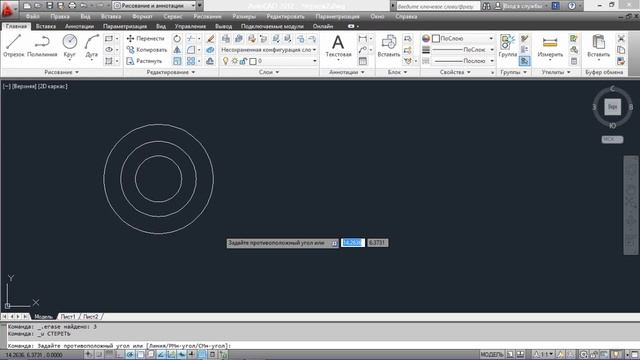The width and height of the screenshot is (640, 360).
Task: Click the ViewCube top face
Action: pyautogui.click(x=612, y=107)
